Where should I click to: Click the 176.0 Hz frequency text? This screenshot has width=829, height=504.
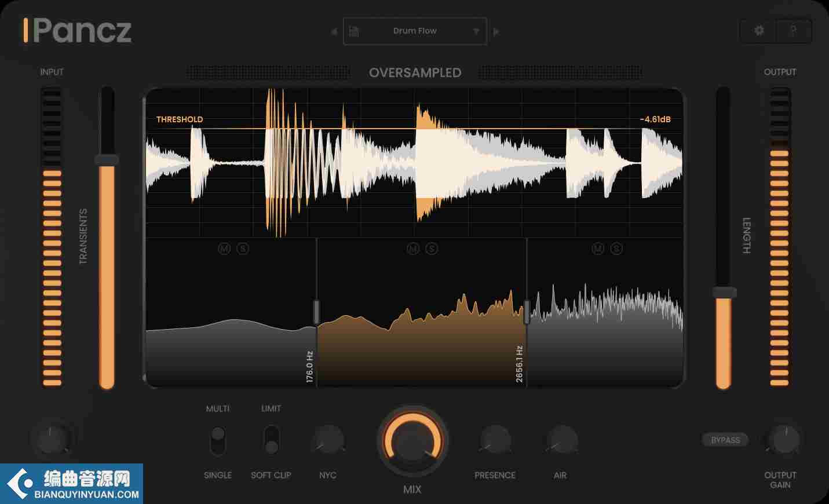(x=309, y=367)
